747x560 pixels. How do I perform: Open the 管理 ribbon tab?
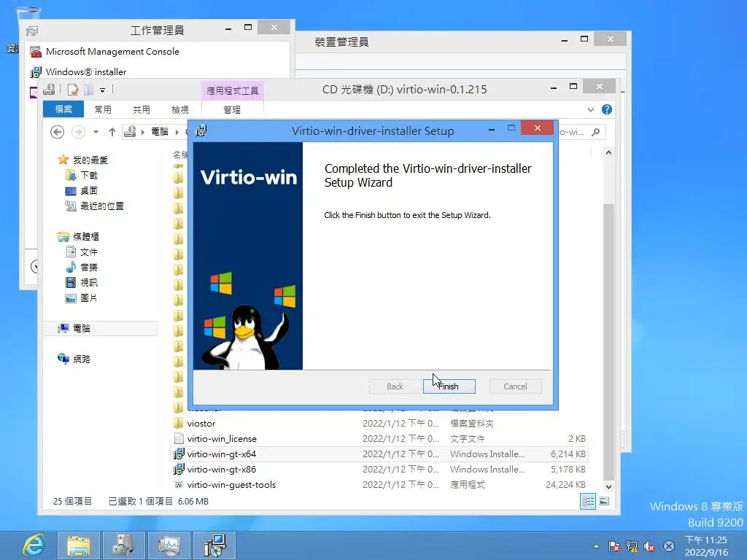(232, 110)
